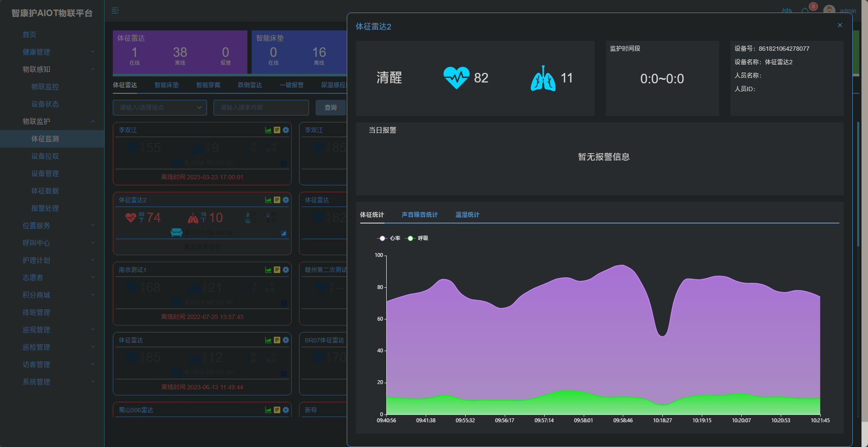Switch to the 温湿统计 tab
This screenshot has height=447, width=868.
pos(467,215)
